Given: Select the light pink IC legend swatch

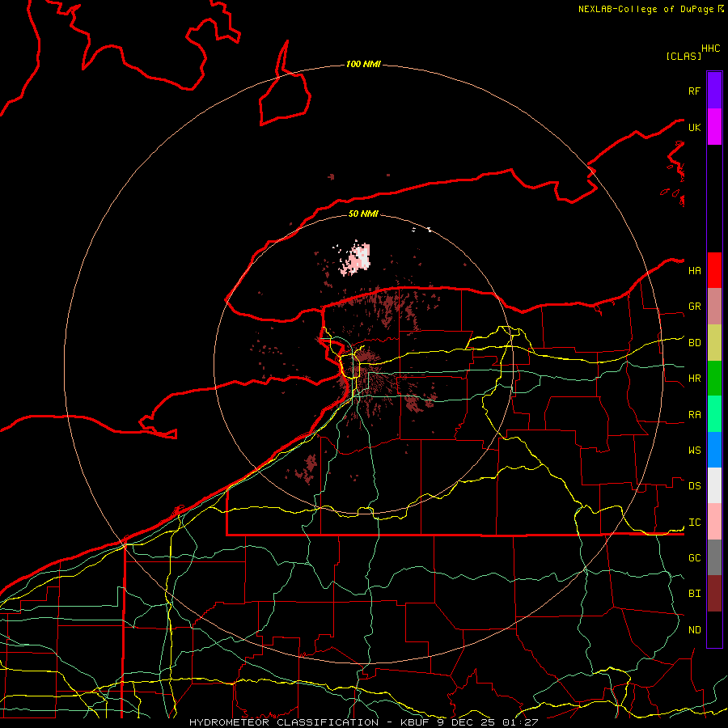Looking at the screenshot, I should [714, 522].
